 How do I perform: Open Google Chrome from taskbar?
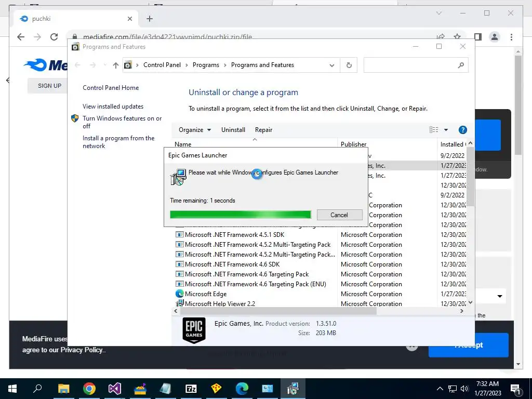point(89,389)
